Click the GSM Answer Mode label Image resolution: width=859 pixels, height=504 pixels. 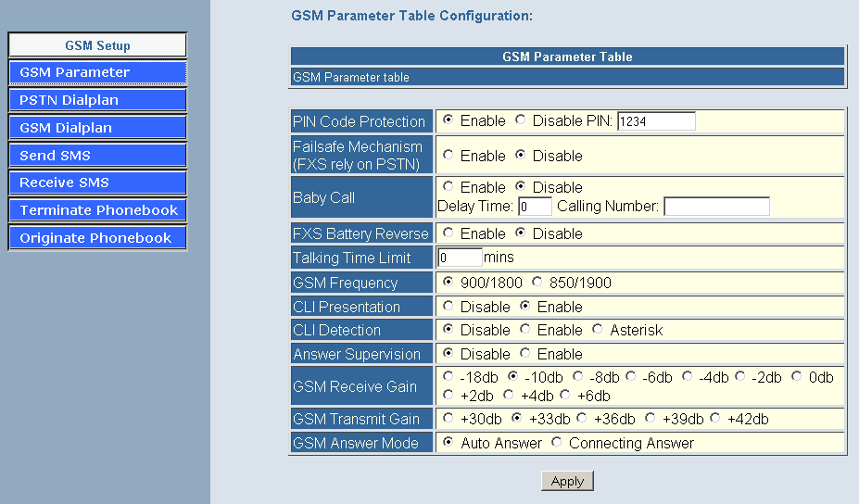point(356,443)
